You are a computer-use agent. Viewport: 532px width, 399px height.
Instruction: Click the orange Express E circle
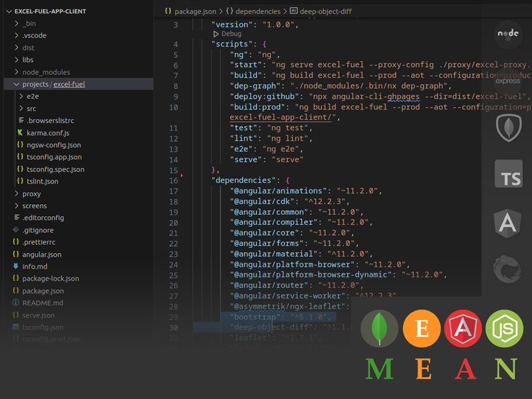(422, 329)
